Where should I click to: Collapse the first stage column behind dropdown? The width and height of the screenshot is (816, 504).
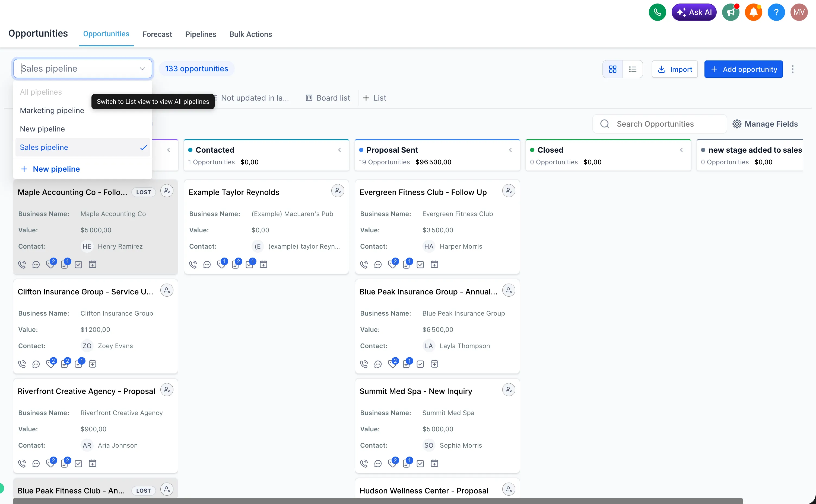pos(169,150)
